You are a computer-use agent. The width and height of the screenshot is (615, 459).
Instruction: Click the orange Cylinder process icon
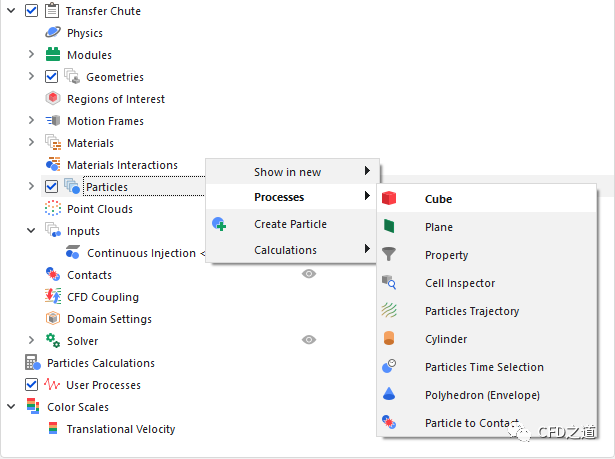point(389,339)
